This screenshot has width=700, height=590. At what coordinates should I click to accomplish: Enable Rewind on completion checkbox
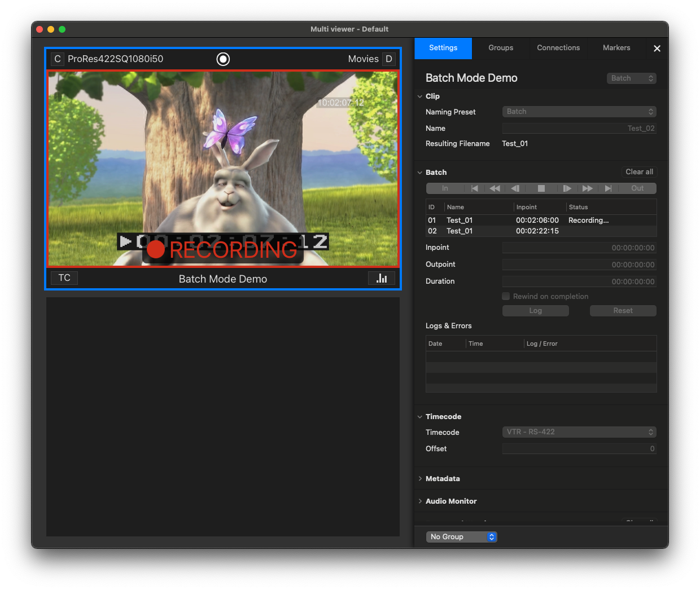point(506,296)
